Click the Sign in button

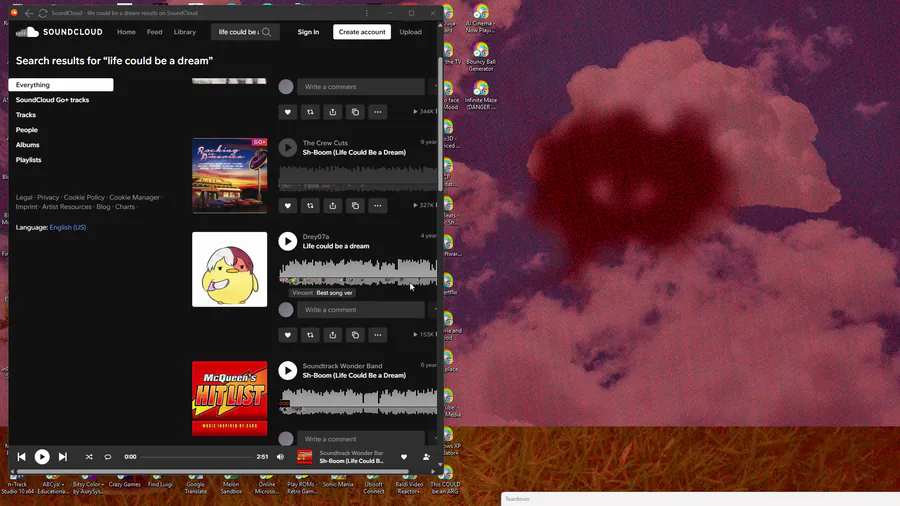(308, 32)
